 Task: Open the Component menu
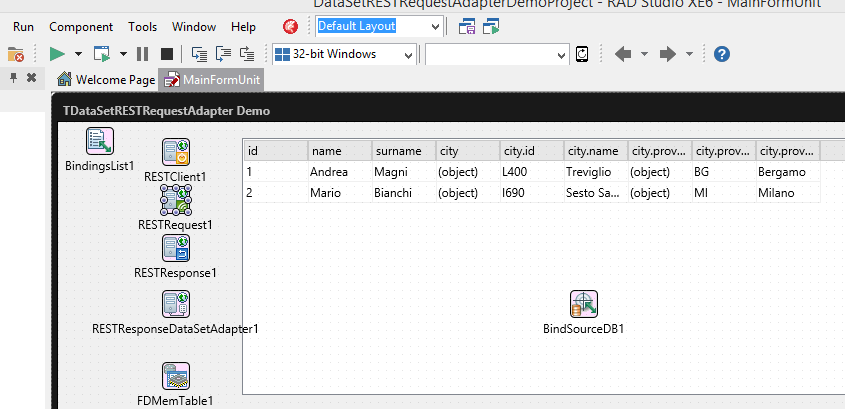[81, 27]
